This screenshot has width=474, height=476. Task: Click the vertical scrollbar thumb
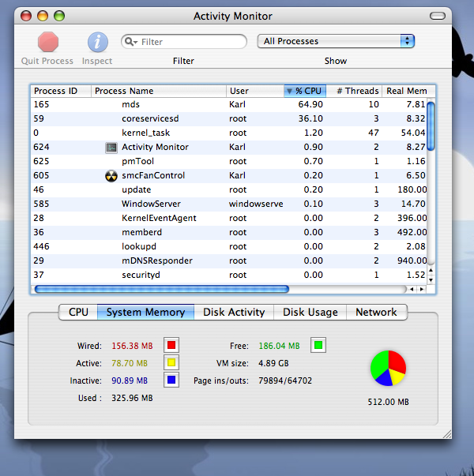431,126
